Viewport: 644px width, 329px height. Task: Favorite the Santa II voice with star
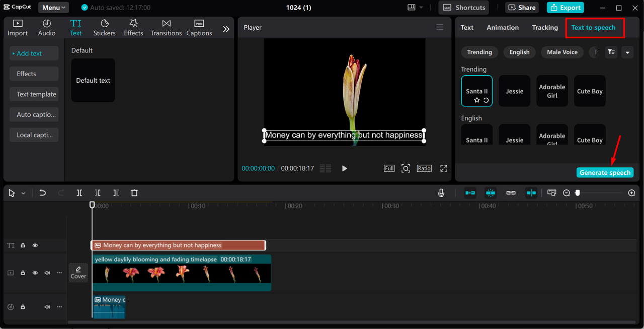click(x=476, y=100)
